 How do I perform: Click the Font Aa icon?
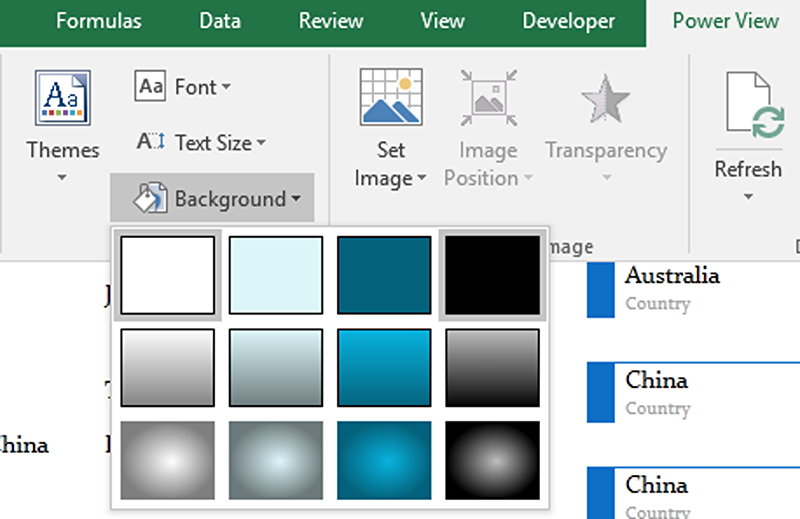150,86
